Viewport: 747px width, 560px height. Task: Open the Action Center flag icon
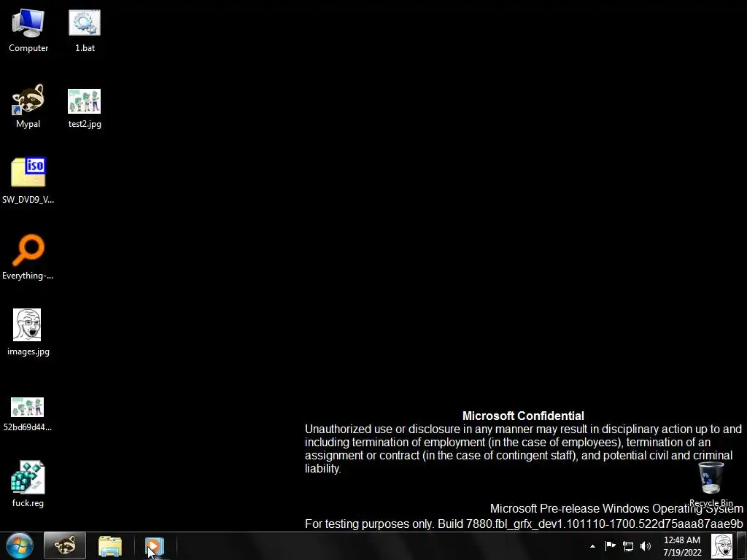point(610,545)
